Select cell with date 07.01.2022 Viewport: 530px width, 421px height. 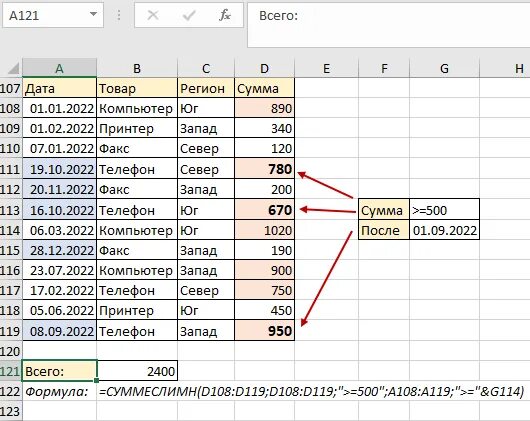(59, 148)
